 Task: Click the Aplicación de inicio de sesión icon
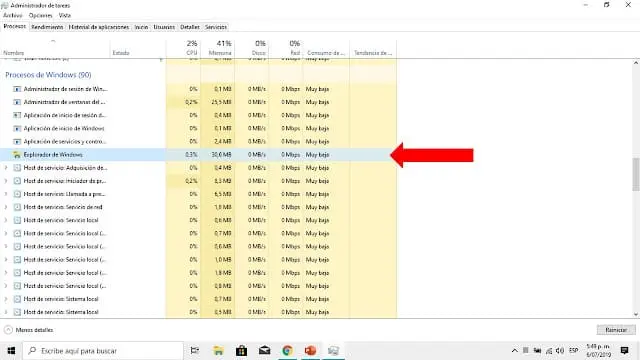(17, 115)
